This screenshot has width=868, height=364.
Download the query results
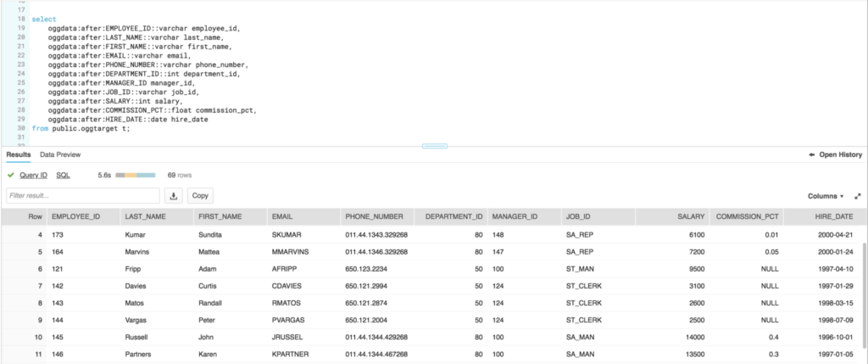pos(174,195)
